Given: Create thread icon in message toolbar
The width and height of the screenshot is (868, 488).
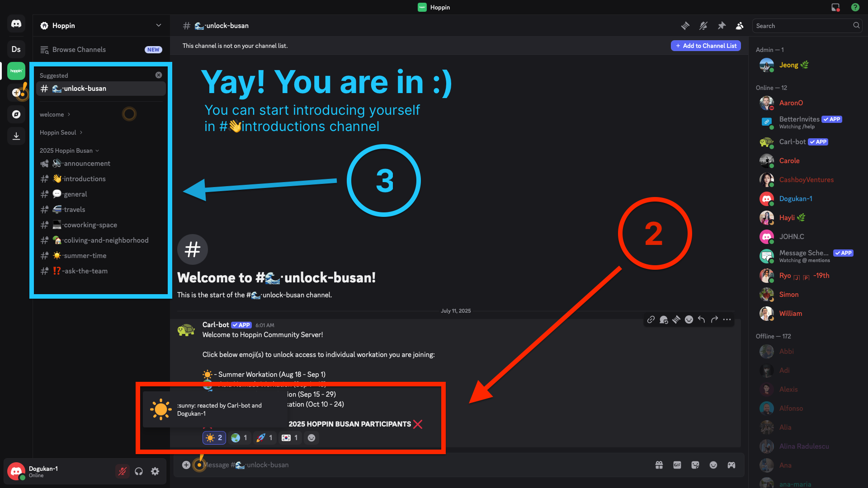Looking at the screenshot, I should click(x=676, y=319).
